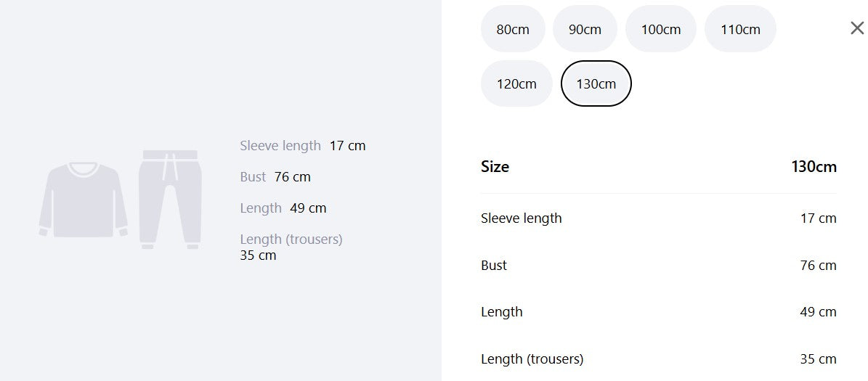Pick the 110cm size button

pyautogui.click(x=740, y=29)
